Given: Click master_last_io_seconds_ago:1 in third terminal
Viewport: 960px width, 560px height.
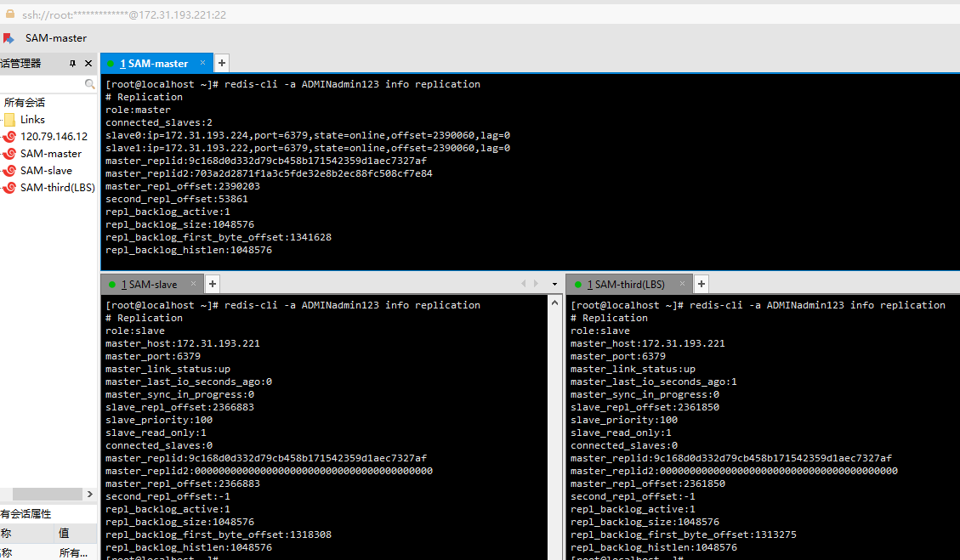Looking at the screenshot, I should (654, 382).
